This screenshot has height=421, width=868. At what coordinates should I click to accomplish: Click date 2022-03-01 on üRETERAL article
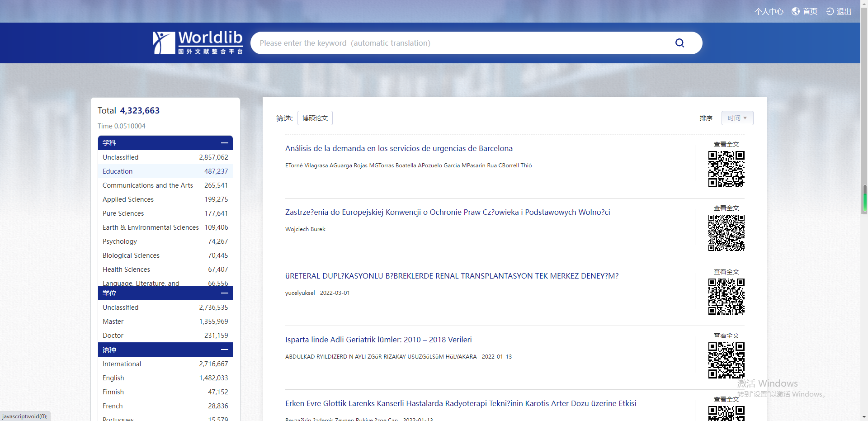coord(335,293)
